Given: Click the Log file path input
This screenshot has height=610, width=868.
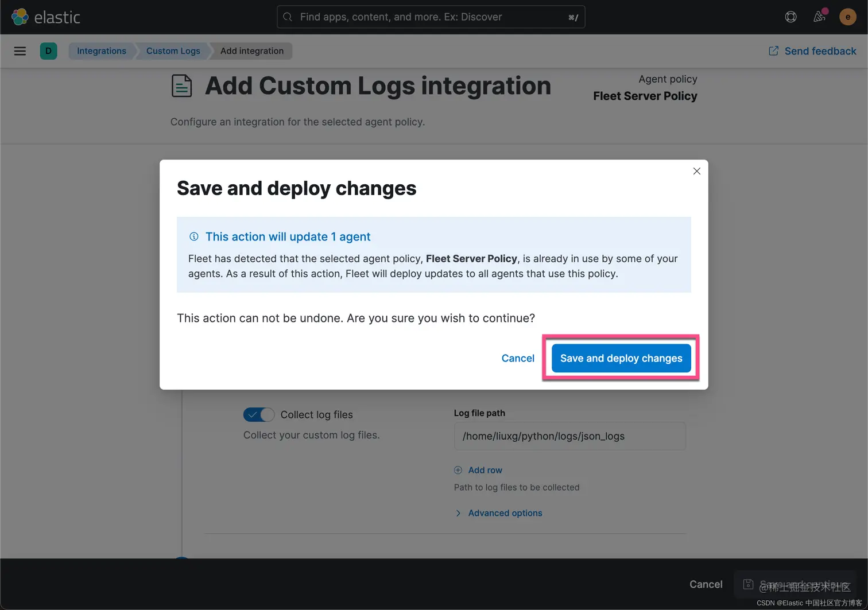Looking at the screenshot, I should coord(569,436).
